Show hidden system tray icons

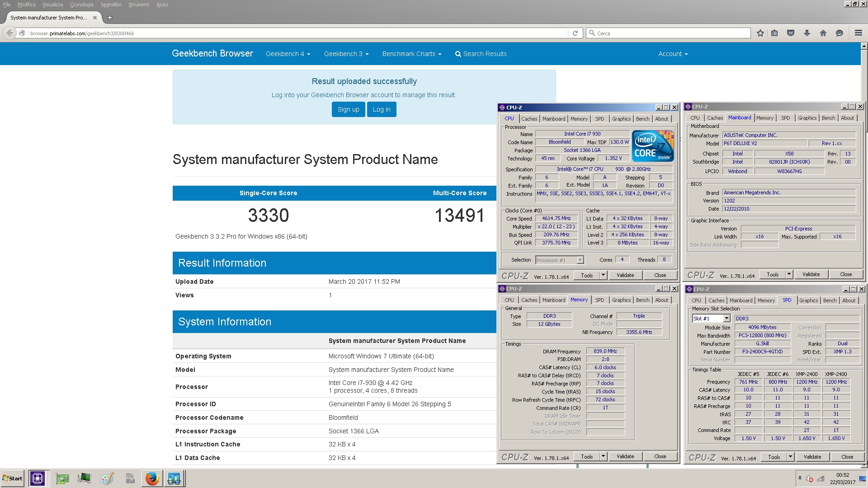(800, 478)
